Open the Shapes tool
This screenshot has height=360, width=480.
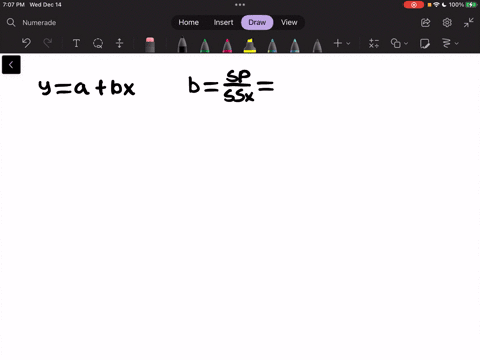[x=396, y=43]
